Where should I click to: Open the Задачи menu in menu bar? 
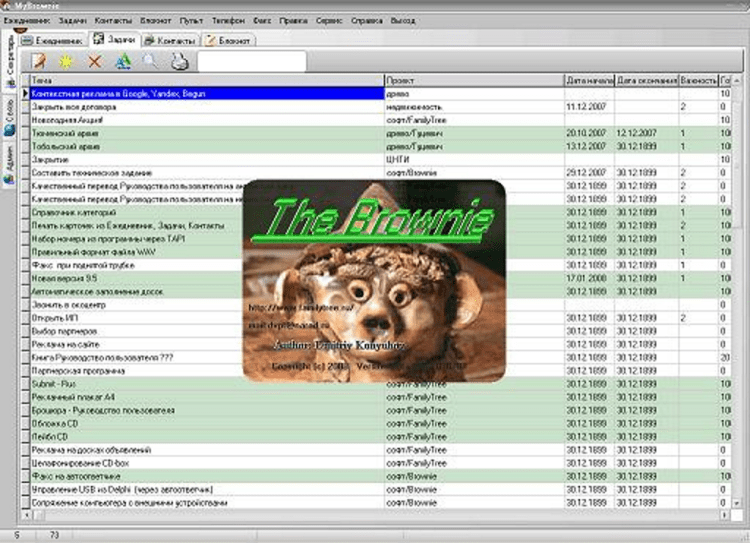(x=72, y=21)
